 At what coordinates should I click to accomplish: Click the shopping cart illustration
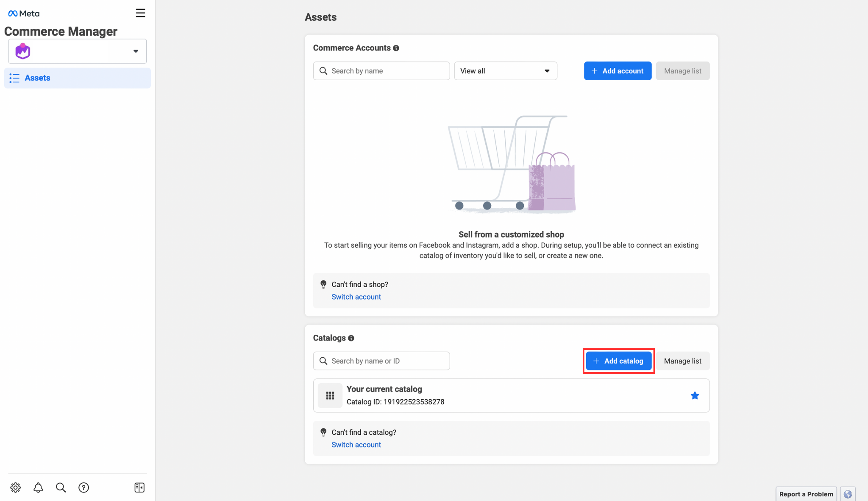(512, 164)
